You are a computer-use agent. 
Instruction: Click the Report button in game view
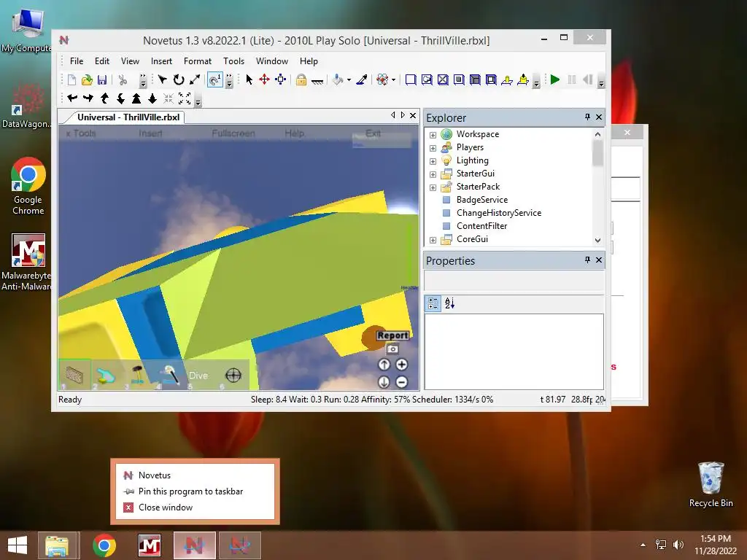click(x=392, y=335)
